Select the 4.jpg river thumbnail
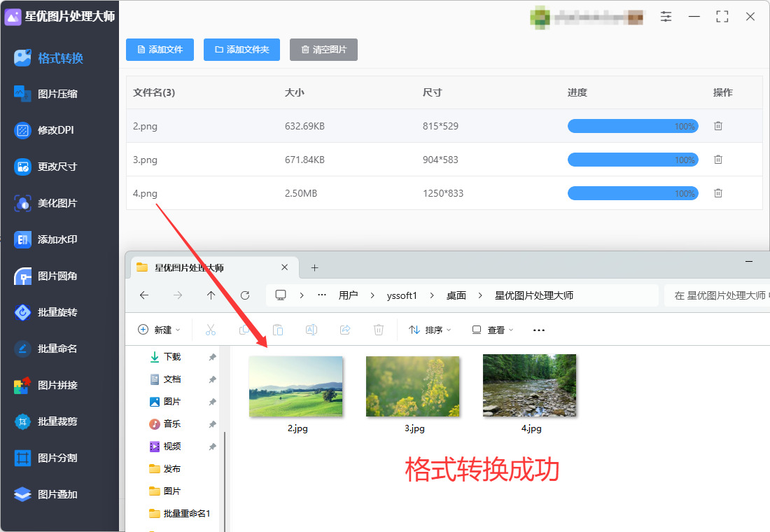770x532 pixels. click(x=529, y=386)
